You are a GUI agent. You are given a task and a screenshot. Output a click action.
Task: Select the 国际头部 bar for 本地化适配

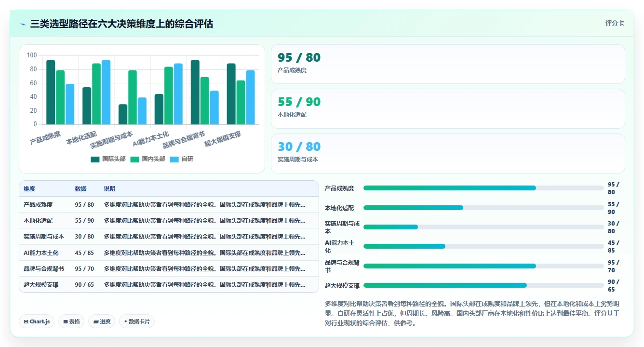[87, 106]
